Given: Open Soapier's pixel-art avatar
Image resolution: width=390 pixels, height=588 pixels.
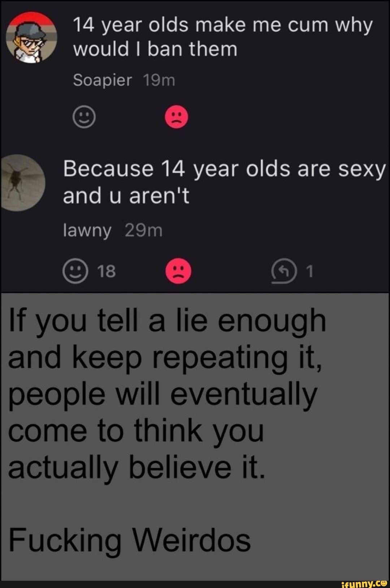Looking at the screenshot, I should [31, 37].
